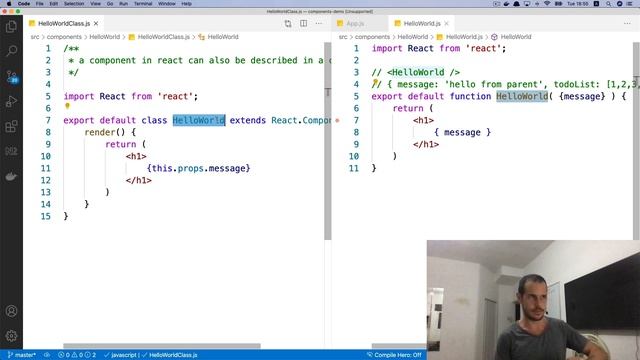640x360 pixels.
Task: Open the Help menu
Action: pos(187,4)
